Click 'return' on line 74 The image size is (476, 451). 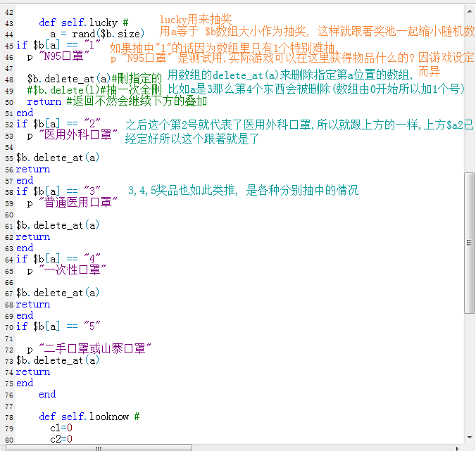pyautogui.click(x=33, y=371)
